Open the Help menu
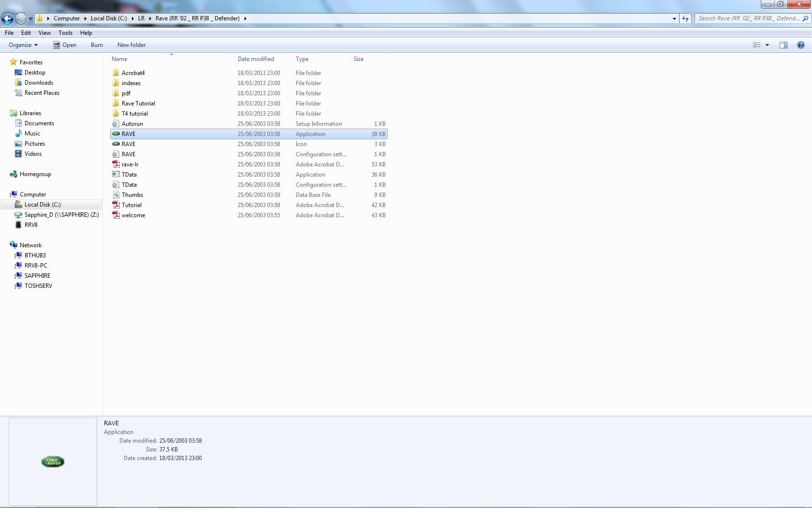The image size is (812, 508). (86, 33)
